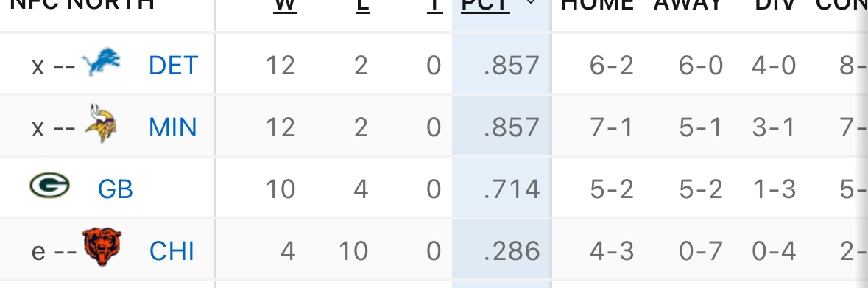Sort standings by the T column

(x=434, y=6)
